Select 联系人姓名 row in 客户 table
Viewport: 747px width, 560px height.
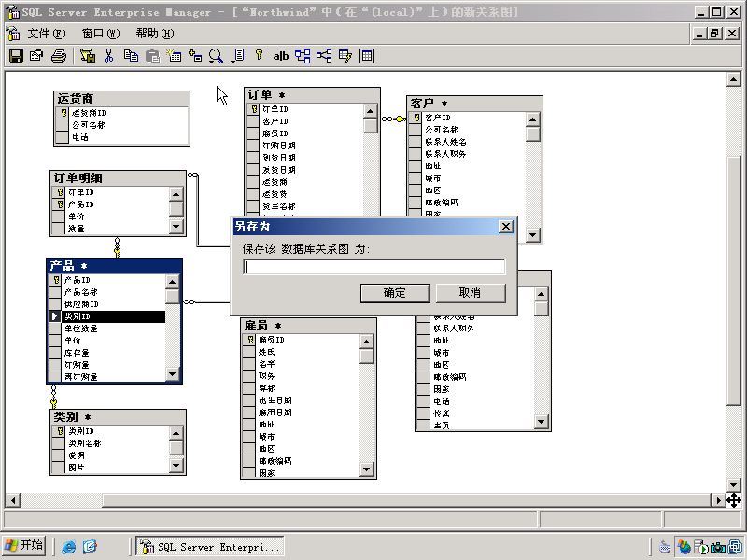click(x=468, y=142)
